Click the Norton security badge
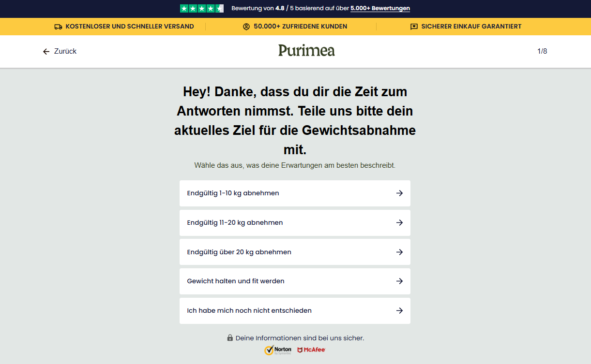This screenshot has height=364, width=591. pyautogui.click(x=278, y=350)
